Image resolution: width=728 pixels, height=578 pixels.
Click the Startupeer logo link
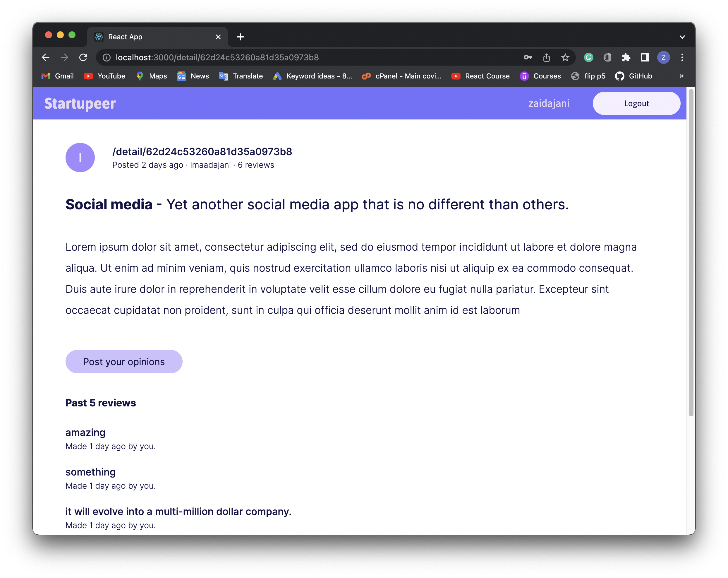pos(80,103)
